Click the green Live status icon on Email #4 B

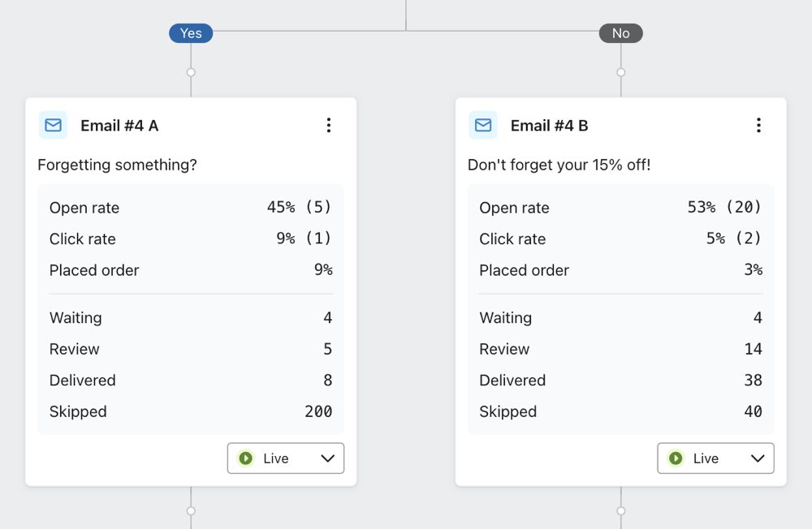[x=676, y=458]
